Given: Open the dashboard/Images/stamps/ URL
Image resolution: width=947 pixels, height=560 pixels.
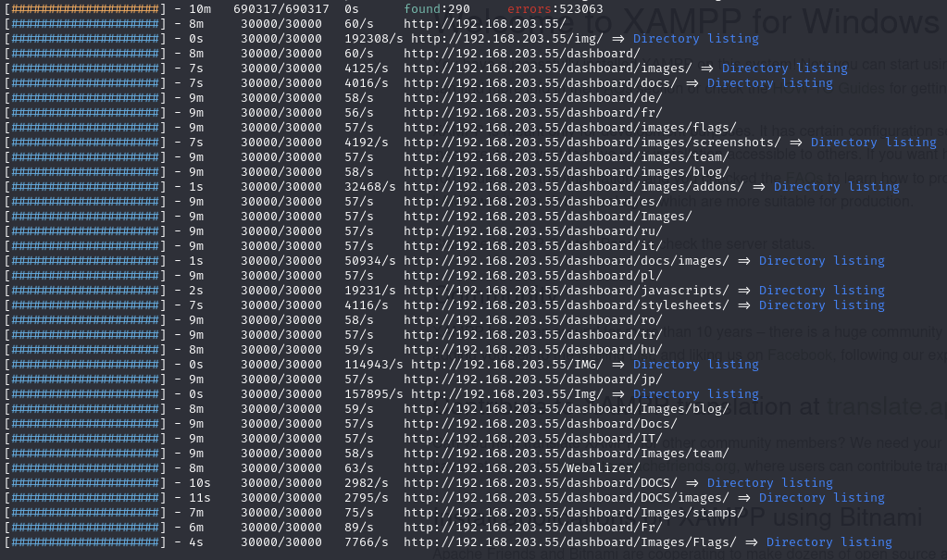Looking at the screenshot, I should pos(573,513).
